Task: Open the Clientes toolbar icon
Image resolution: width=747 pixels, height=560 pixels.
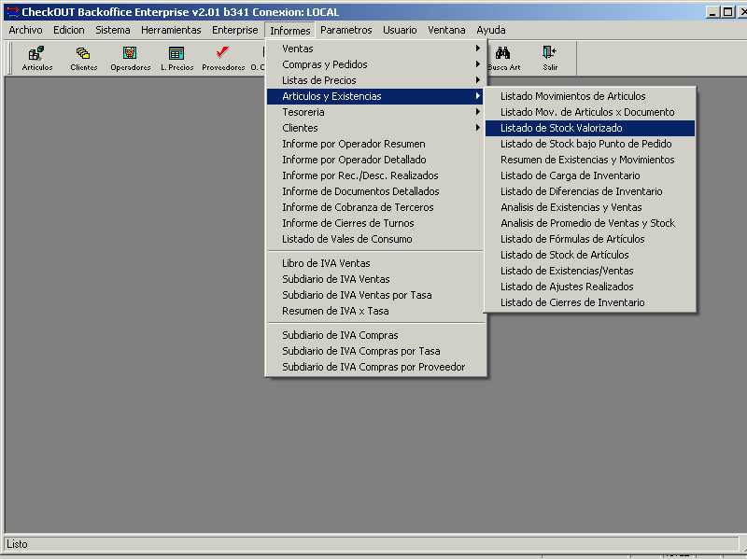Action: coord(83,59)
